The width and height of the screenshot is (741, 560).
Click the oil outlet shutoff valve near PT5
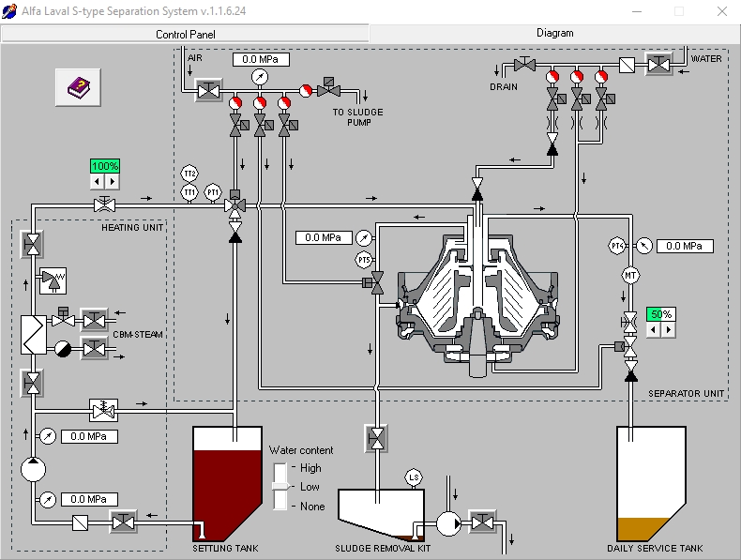[x=375, y=283]
